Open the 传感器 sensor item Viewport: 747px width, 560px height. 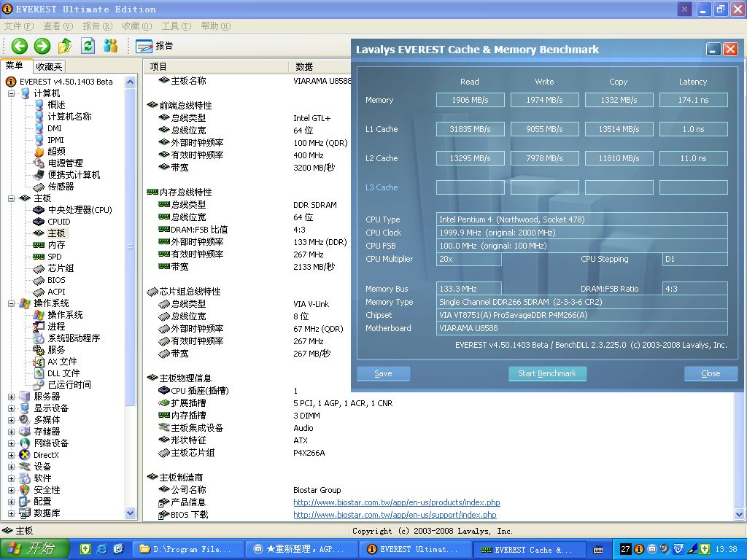pos(61,186)
